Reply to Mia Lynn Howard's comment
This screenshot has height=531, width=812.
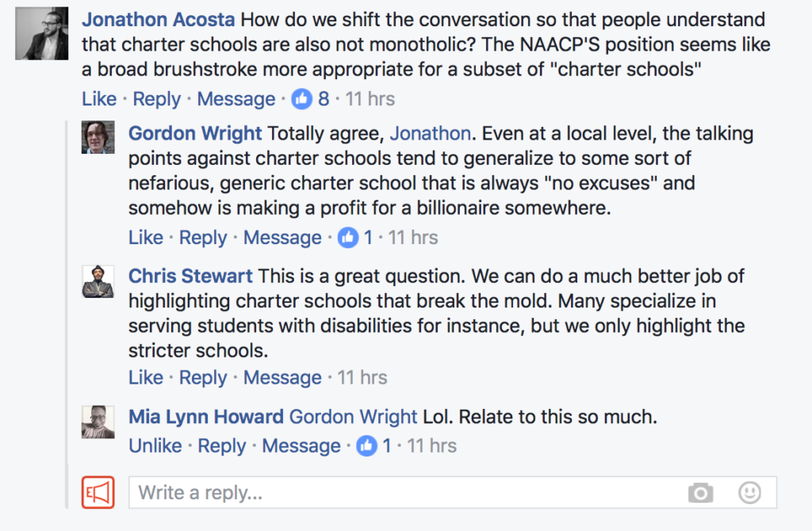221,446
